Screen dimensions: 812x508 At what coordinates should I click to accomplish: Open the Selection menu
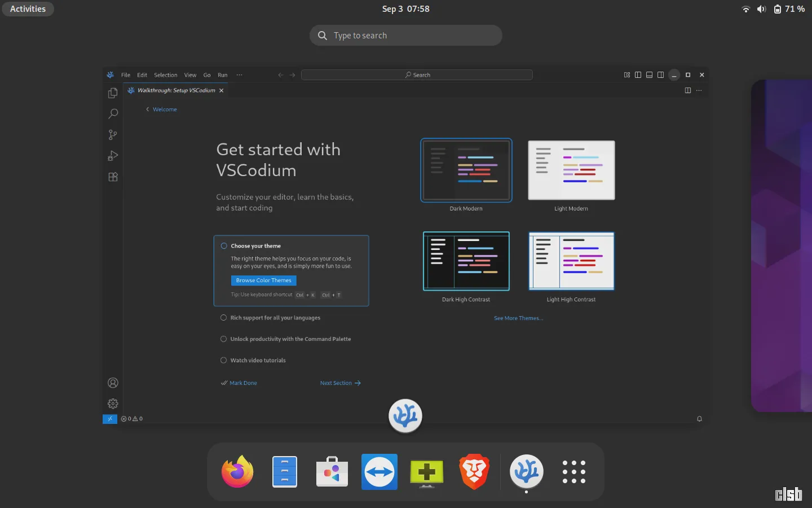166,75
